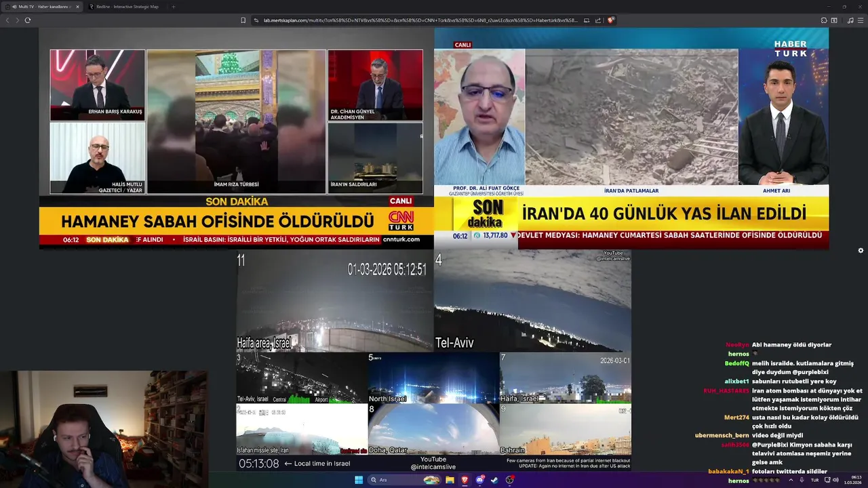Expand hidden system tray icons
Screen dimensions: 868x488
click(790, 480)
